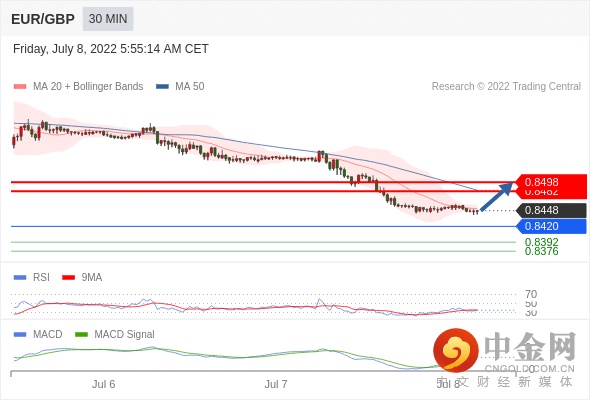The image size is (590, 400).
Task: Select the EUR/GBP pair title
Action: pyautogui.click(x=43, y=19)
